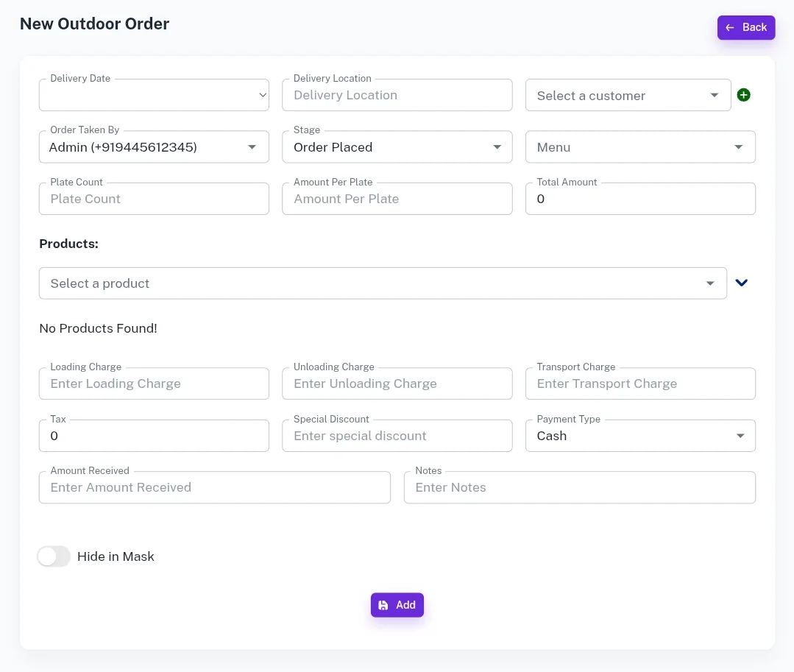794x672 pixels.
Task: Click the green add customer plus icon
Action: click(x=743, y=95)
